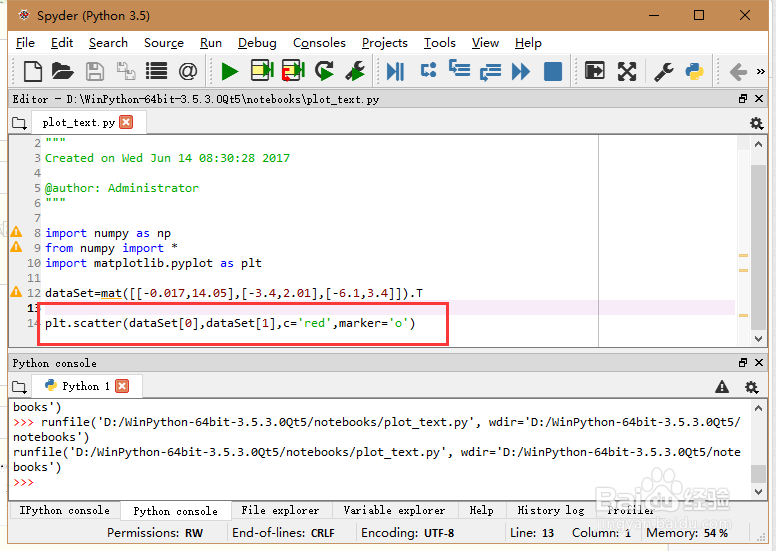Open the View menu
This screenshot has width=776, height=551.
click(485, 43)
